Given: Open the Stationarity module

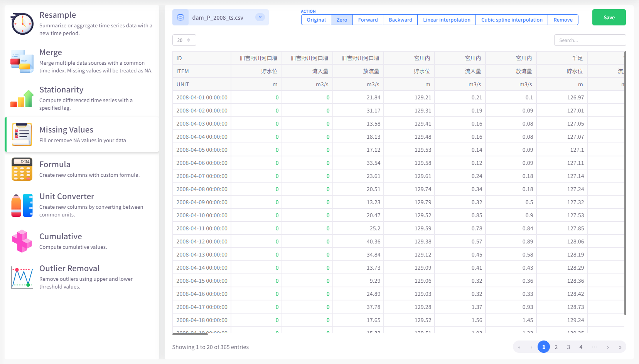Looking at the screenshot, I should (82, 99).
